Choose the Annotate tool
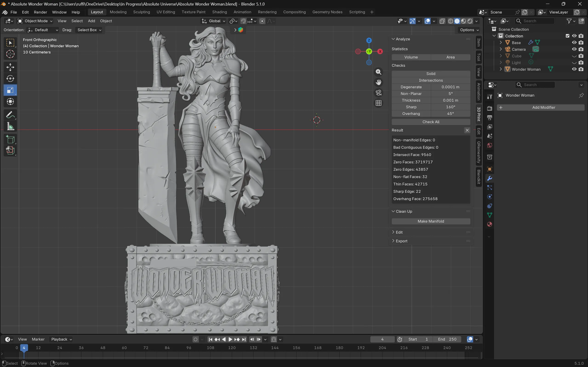This screenshot has height=367, width=588. pos(10,115)
